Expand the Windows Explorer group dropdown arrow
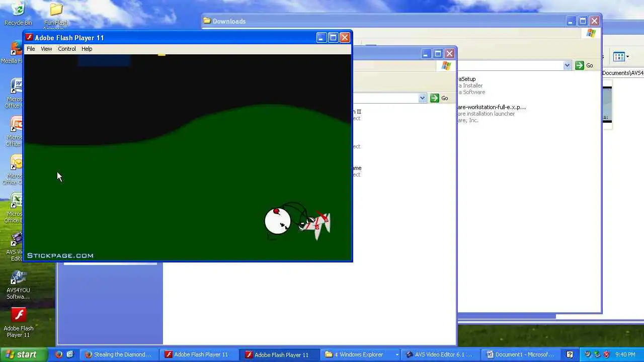The height and width of the screenshot is (362, 644). 397,354
